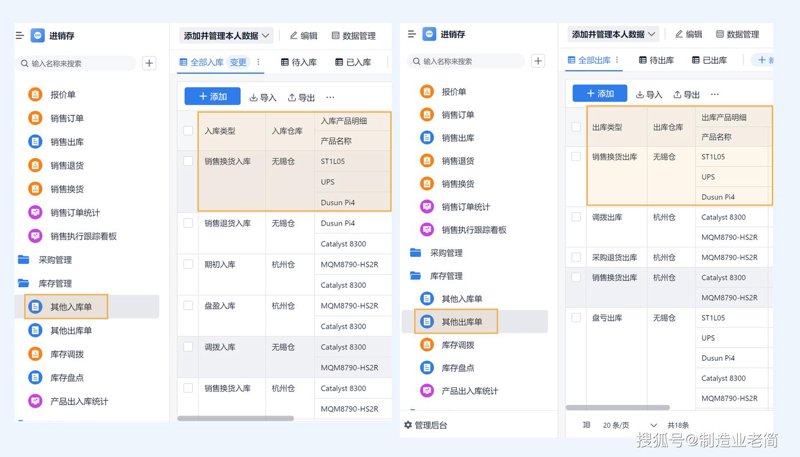Focus the 输入名称来搜索 field in left window

point(76,63)
